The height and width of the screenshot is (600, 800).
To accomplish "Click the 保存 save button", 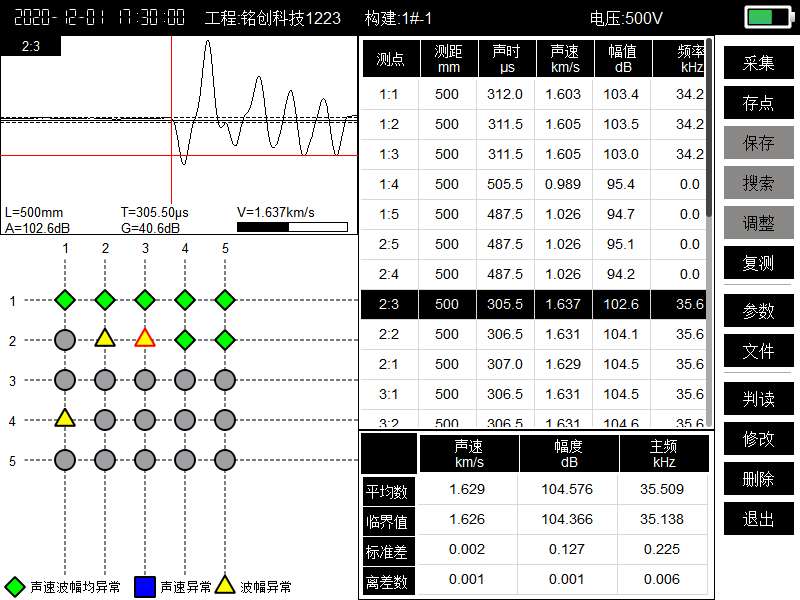I will click(758, 142).
